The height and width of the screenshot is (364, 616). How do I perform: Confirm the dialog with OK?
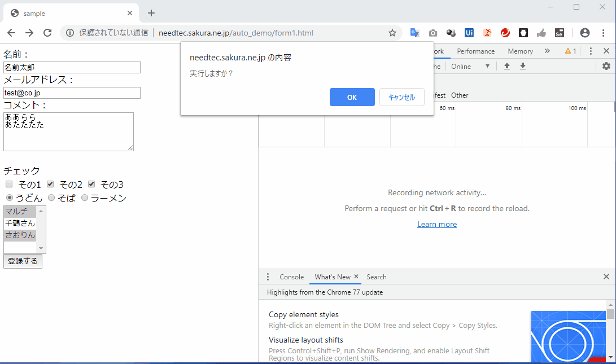352,97
